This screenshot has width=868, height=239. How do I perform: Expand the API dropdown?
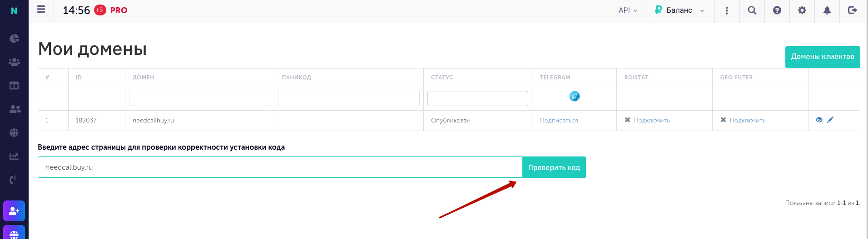[628, 10]
